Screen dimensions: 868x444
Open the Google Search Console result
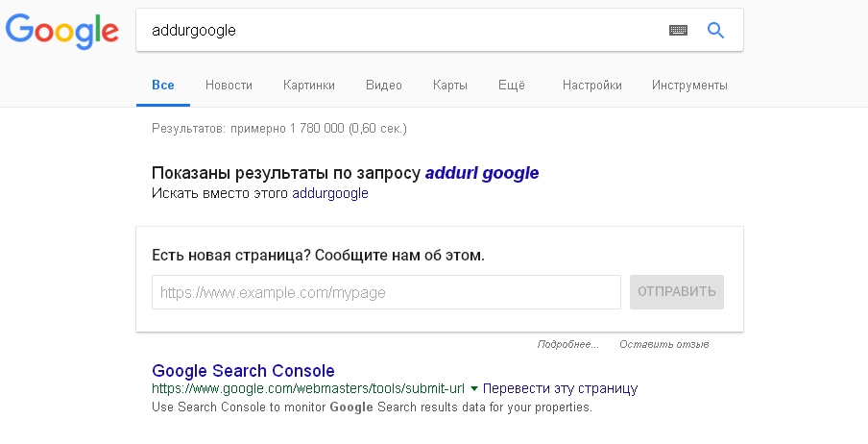243,371
